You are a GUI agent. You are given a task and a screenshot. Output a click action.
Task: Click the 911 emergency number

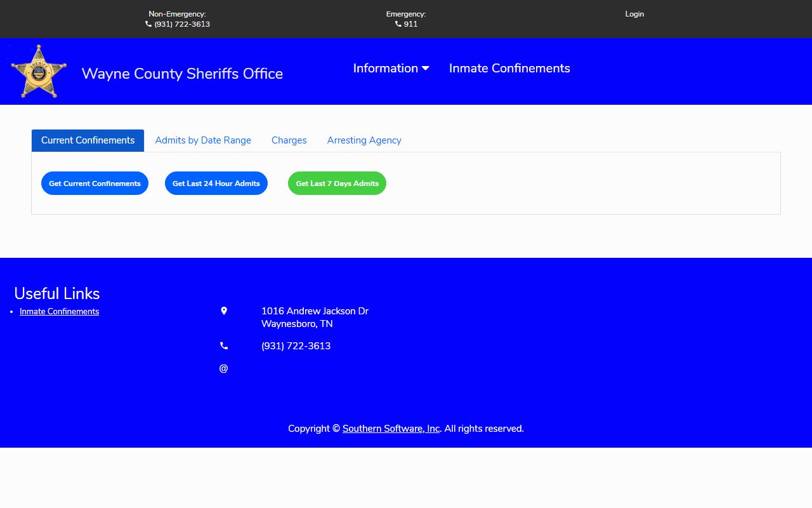410,24
